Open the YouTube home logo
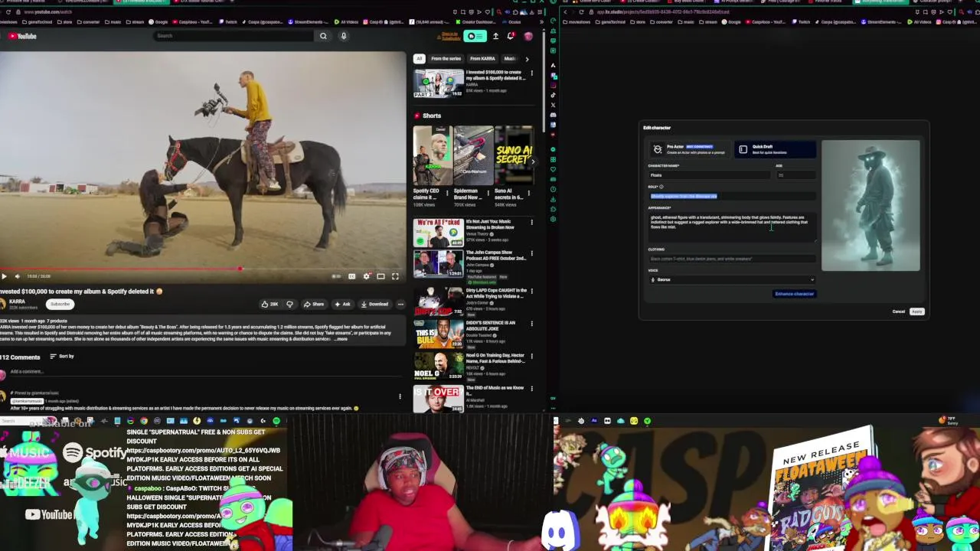The width and height of the screenshot is (980, 551). point(23,36)
